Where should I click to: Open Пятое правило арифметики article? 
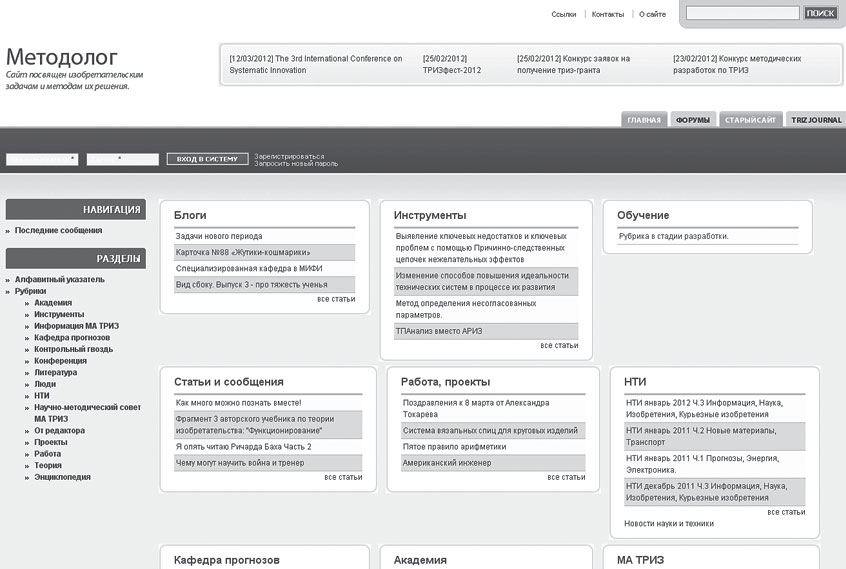[x=454, y=447]
